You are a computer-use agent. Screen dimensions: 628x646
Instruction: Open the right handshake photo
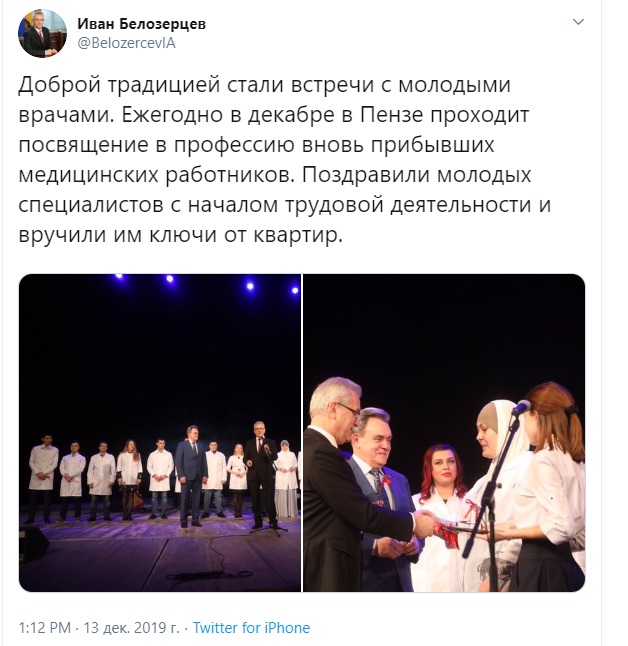coord(444,433)
